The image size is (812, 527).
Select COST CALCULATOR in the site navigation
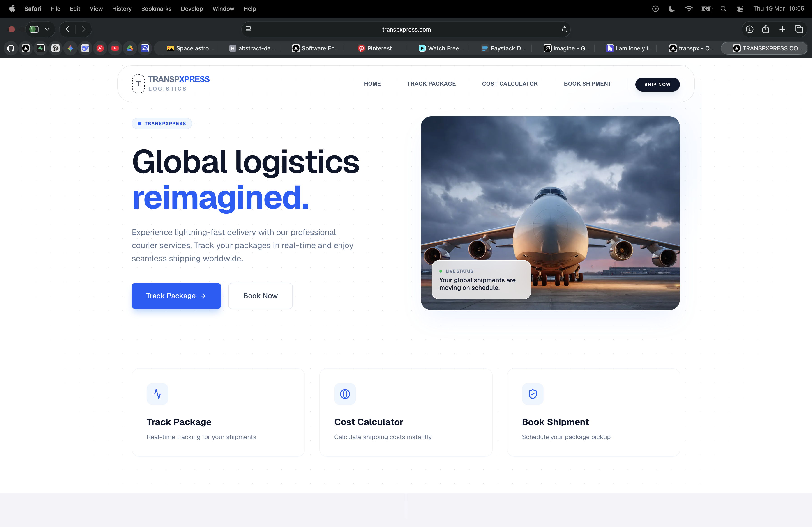[x=509, y=84]
